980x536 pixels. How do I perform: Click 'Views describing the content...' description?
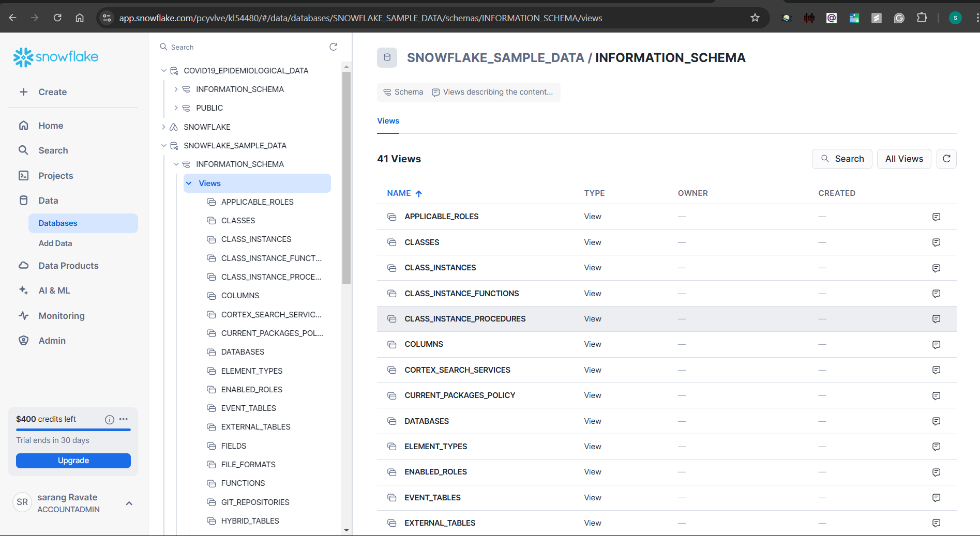[492, 92]
